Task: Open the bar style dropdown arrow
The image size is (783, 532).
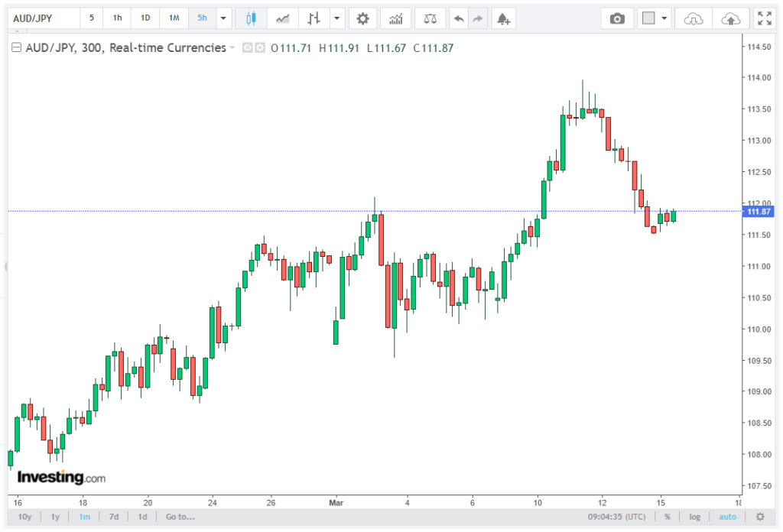Action: (x=337, y=18)
